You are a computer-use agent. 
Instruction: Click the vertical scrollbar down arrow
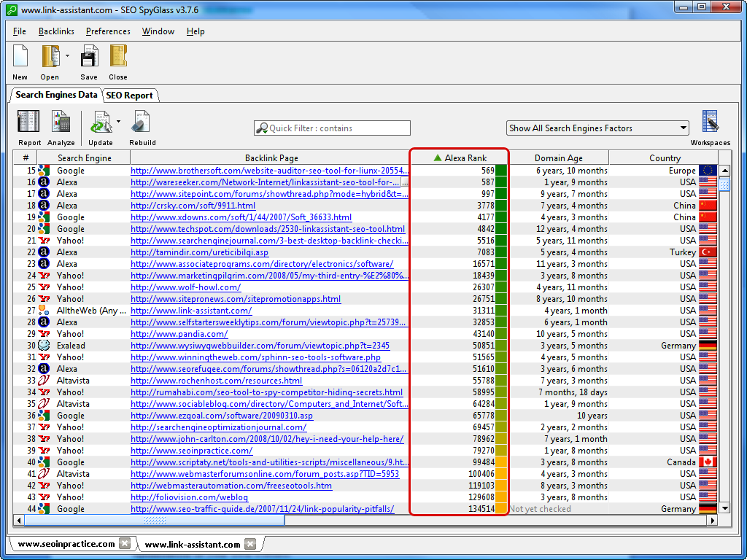click(x=724, y=508)
